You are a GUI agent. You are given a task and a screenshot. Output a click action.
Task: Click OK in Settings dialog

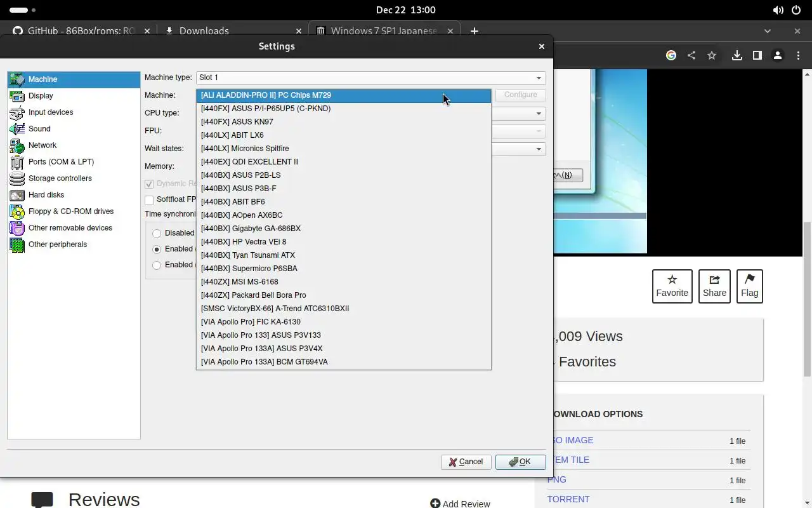click(x=520, y=462)
